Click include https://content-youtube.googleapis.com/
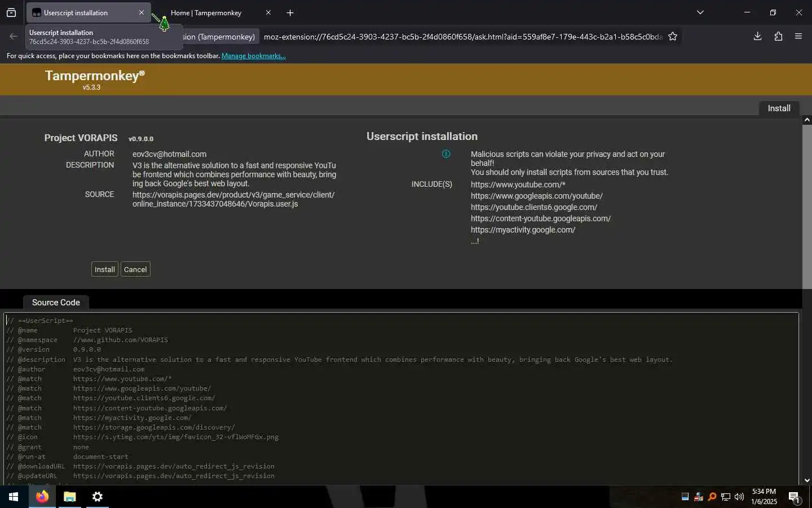This screenshot has width=812, height=508. [541, 218]
